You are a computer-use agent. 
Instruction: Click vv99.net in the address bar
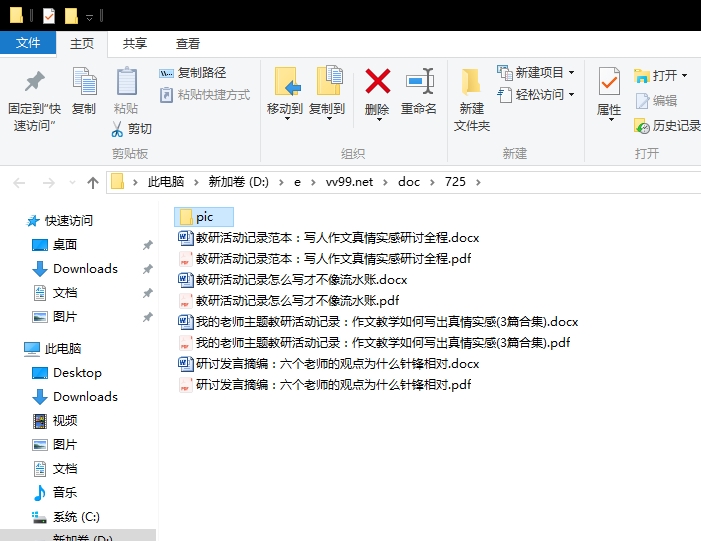click(x=350, y=182)
